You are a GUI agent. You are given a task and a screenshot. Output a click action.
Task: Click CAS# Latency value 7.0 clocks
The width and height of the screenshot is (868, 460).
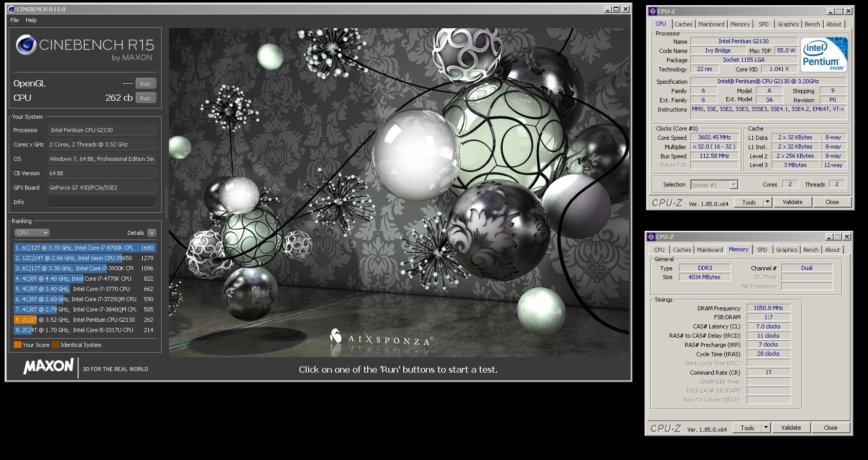(768, 326)
